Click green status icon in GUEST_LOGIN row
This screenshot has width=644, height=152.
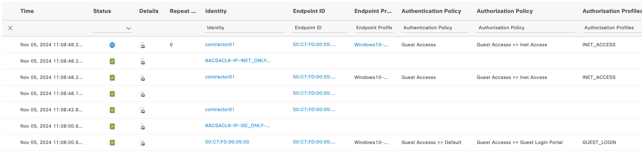112,143
